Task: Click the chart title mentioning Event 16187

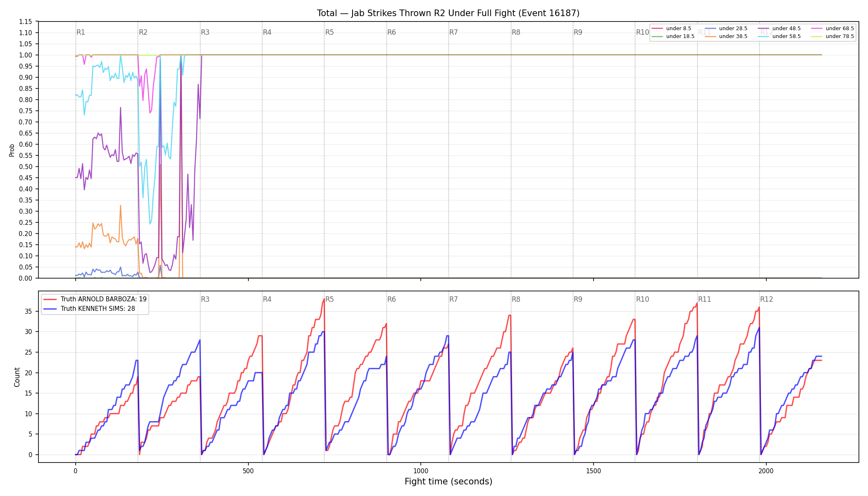Action: coord(448,13)
